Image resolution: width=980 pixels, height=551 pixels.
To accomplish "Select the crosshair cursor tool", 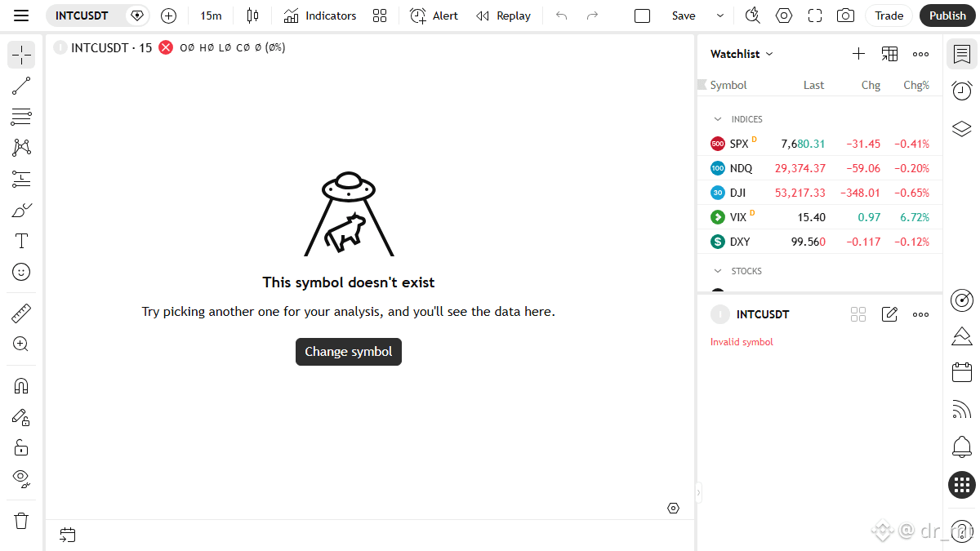I will [x=21, y=55].
